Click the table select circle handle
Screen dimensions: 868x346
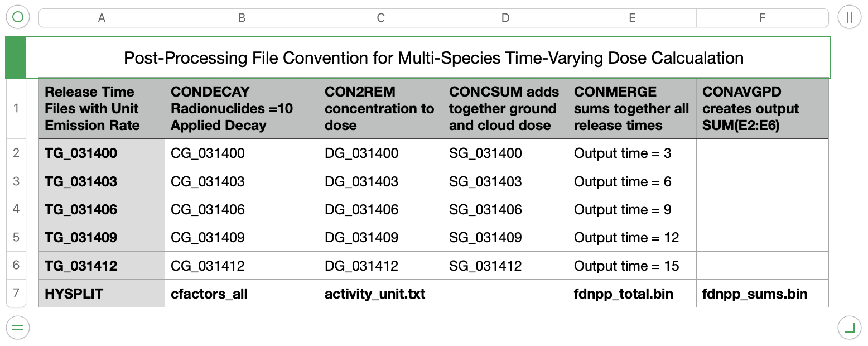coord(17,17)
